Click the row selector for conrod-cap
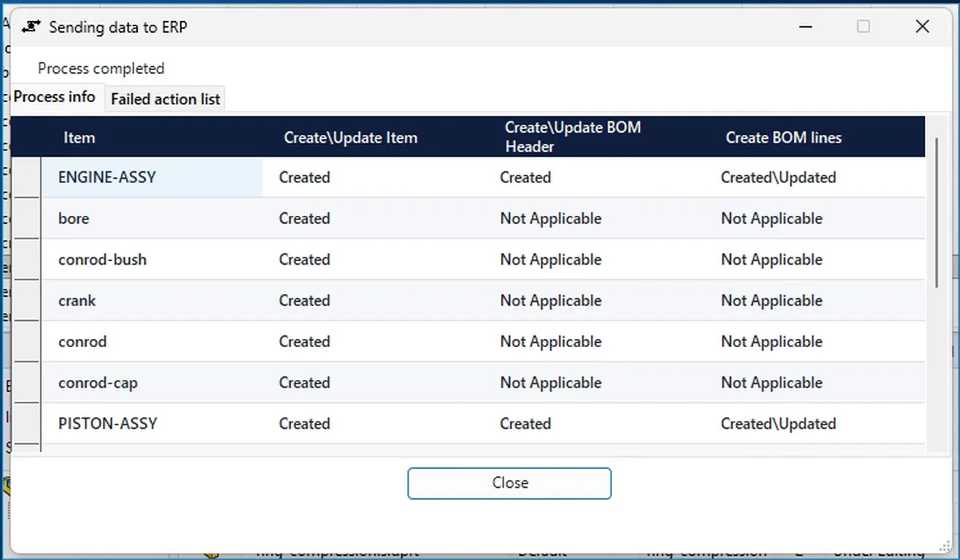960x560 pixels. click(x=27, y=382)
